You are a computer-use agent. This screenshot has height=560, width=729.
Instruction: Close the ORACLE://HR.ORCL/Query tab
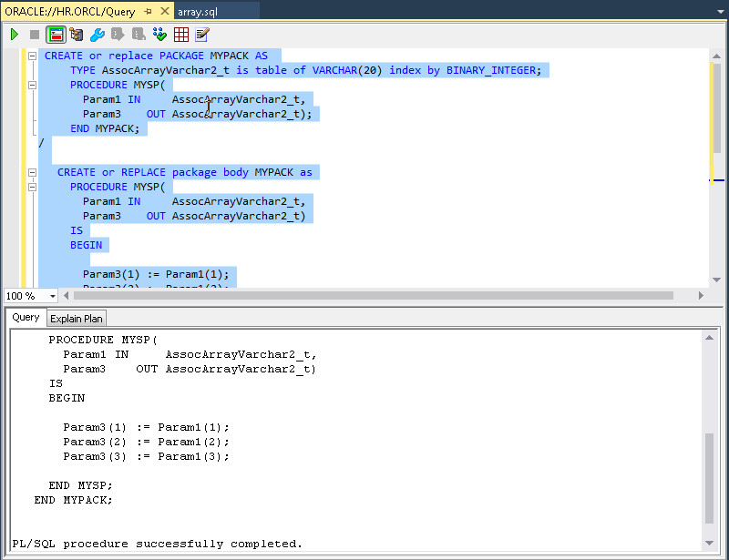coord(164,11)
